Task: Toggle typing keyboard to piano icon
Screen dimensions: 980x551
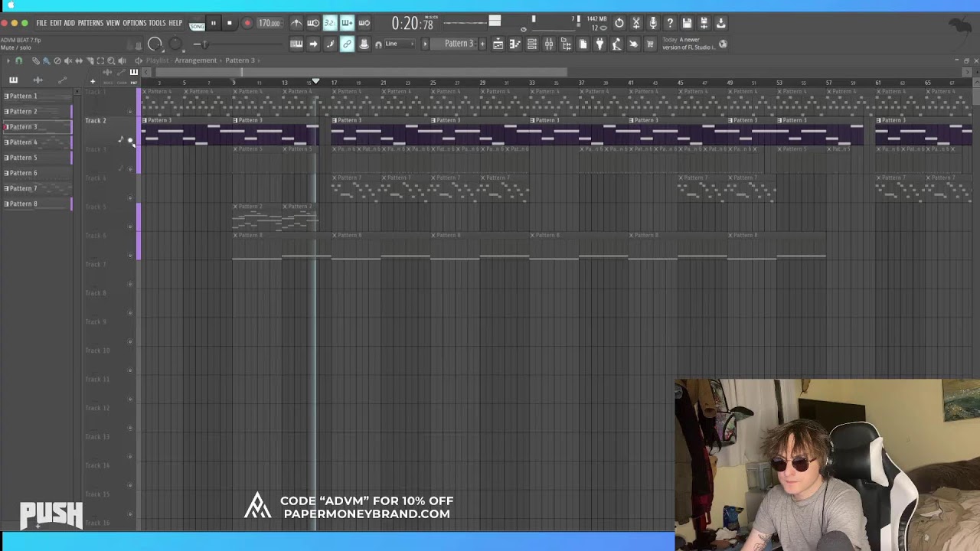Action: [296, 44]
